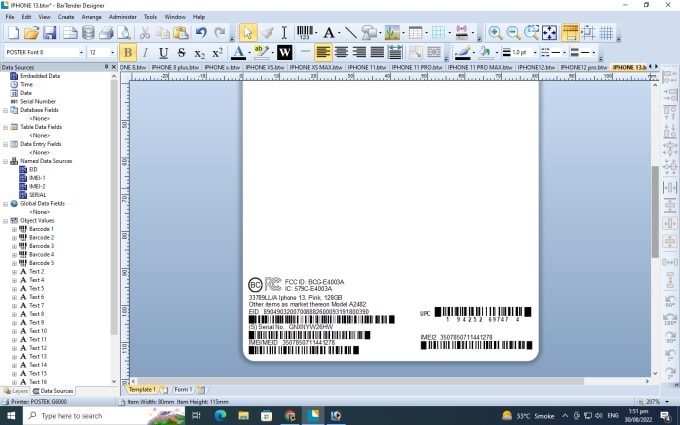Open the Windows Start menu
The height and width of the screenshot is (425, 680).
tap(11, 416)
